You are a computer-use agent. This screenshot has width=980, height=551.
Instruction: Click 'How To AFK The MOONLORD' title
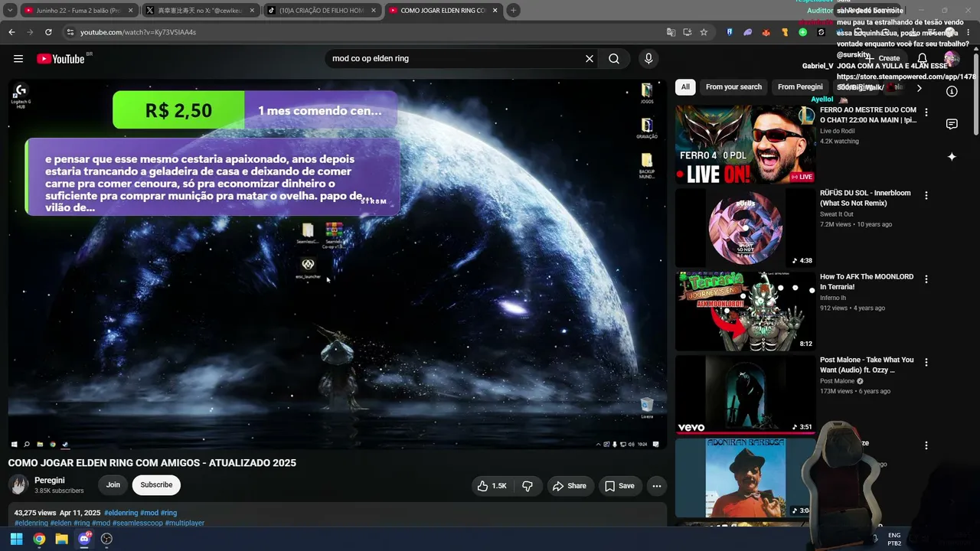coord(867,282)
